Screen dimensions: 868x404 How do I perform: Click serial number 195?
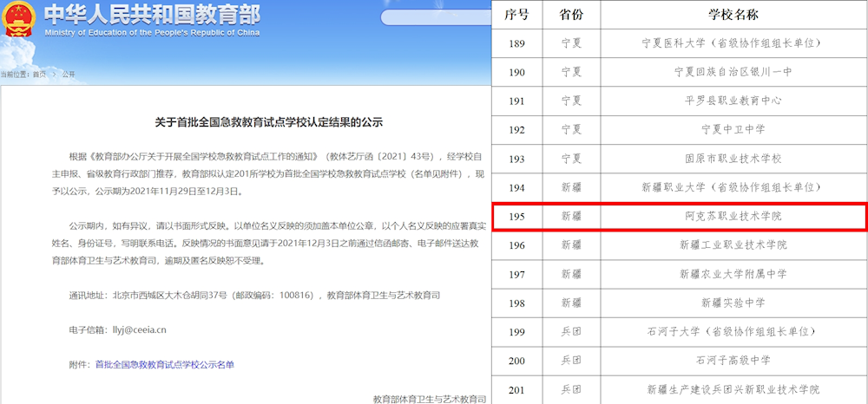click(x=516, y=216)
